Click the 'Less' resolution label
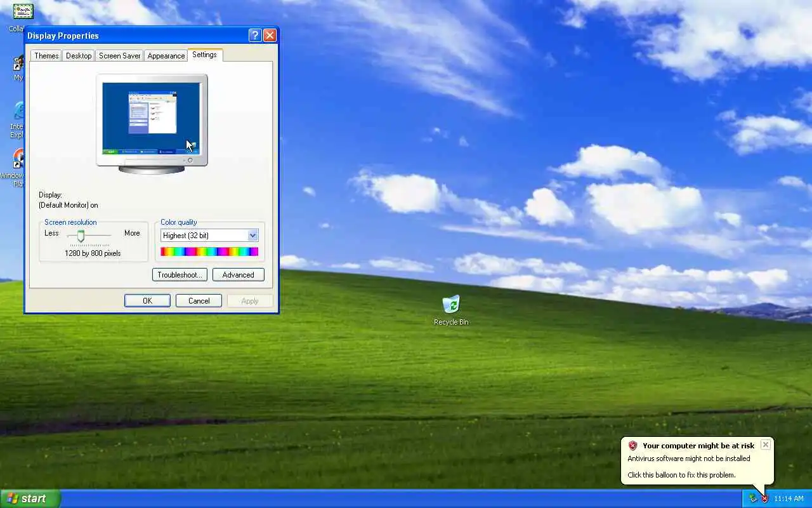The width and height of the screenshot is (812, 508). tap(51, 233)
